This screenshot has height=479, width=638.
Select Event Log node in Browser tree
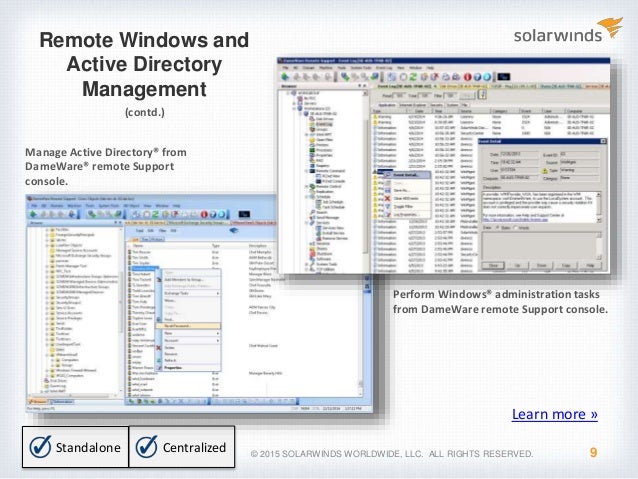point(324,124)
